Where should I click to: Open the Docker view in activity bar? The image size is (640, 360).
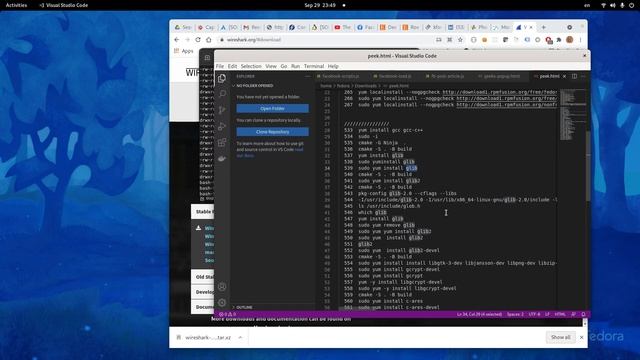point(222,158)
